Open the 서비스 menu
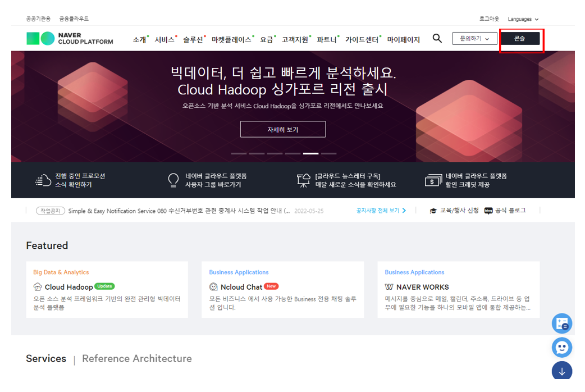 point(165,39)
